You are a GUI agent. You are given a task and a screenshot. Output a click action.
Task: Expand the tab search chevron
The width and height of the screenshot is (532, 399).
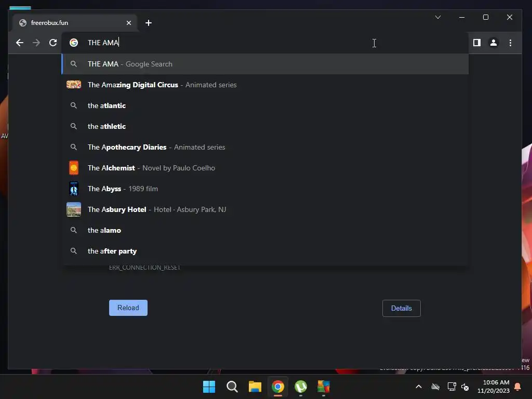pyautogui.click(x=438, y=17)
